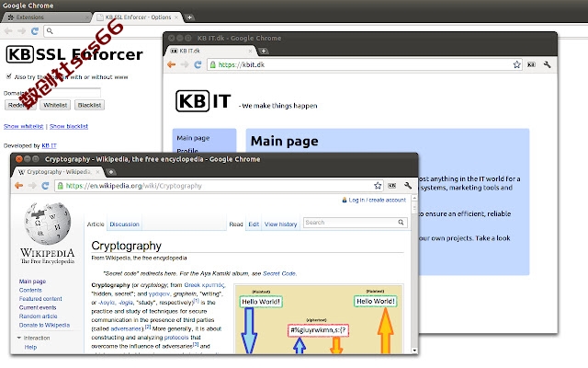Open Random article link
The height and width of the screenshot is (368, 588).
[38, 316]
